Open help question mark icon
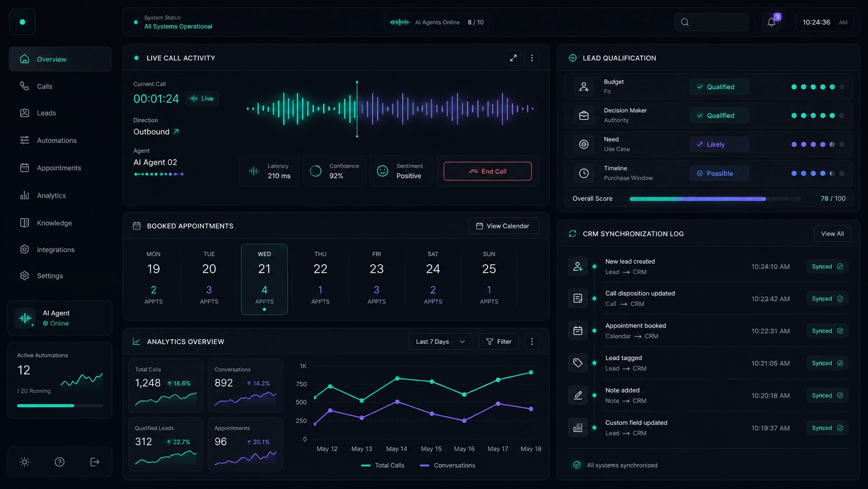This screenshot has height=489, width=868. 60,462
